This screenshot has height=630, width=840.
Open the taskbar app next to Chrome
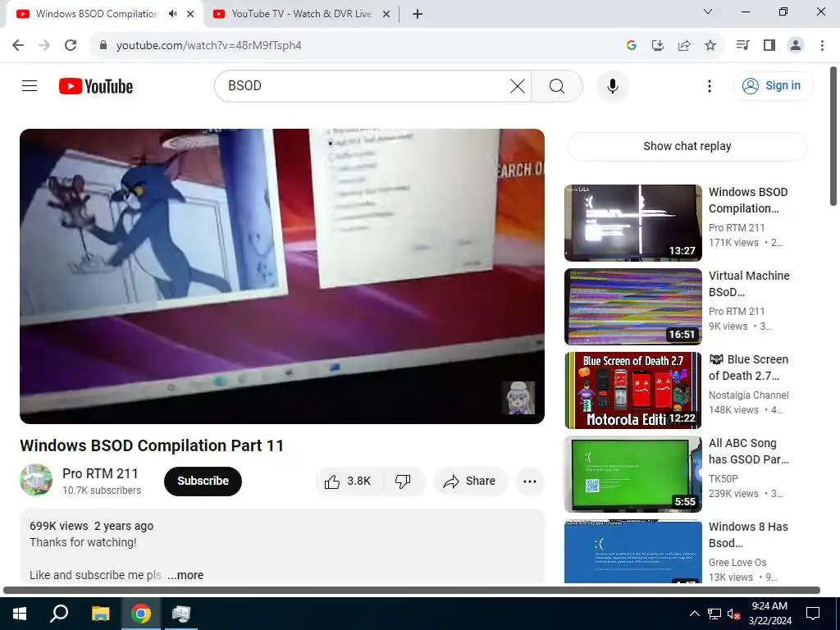coord(180,614)
